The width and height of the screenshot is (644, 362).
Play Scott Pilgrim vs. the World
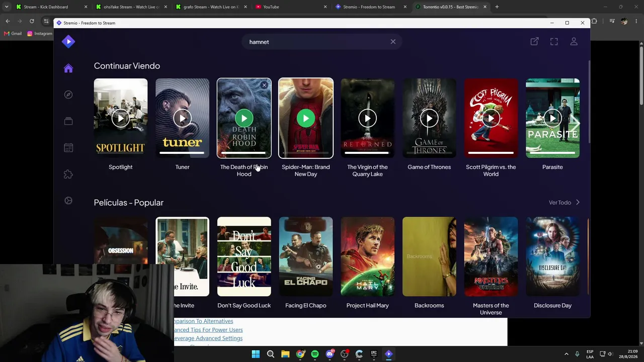(x=491, y=118)
